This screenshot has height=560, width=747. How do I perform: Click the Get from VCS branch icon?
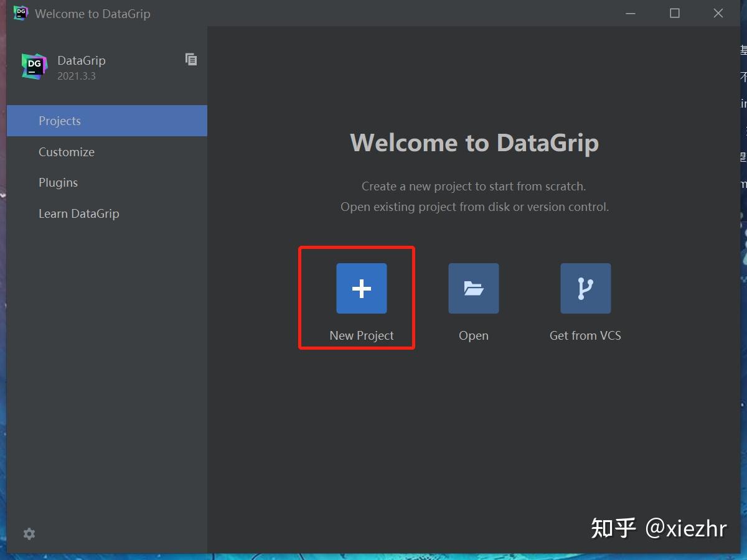pyautogui.click(x=586, y=288)
